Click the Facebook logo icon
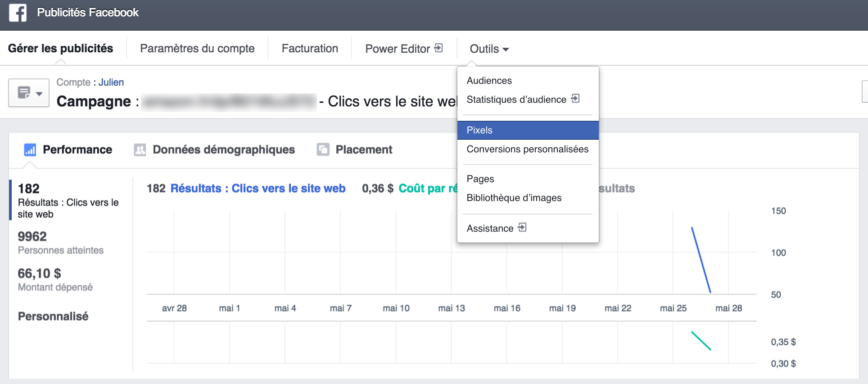Screen dimensions: 868x384 coord(18,13)
